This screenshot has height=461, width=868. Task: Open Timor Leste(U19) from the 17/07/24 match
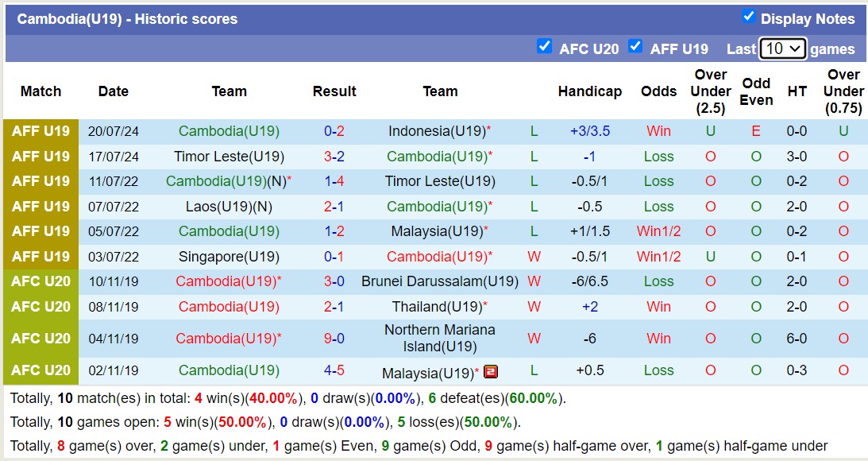[230, 157]
